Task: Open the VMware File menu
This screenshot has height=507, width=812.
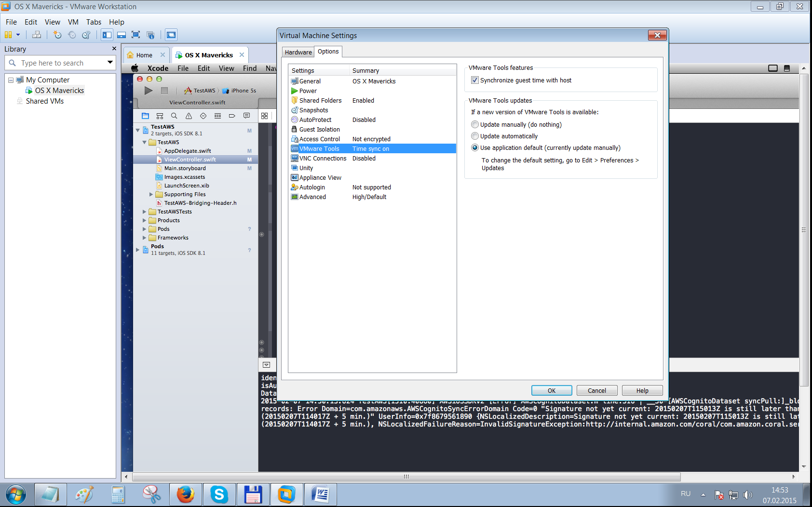Action: 11,22
